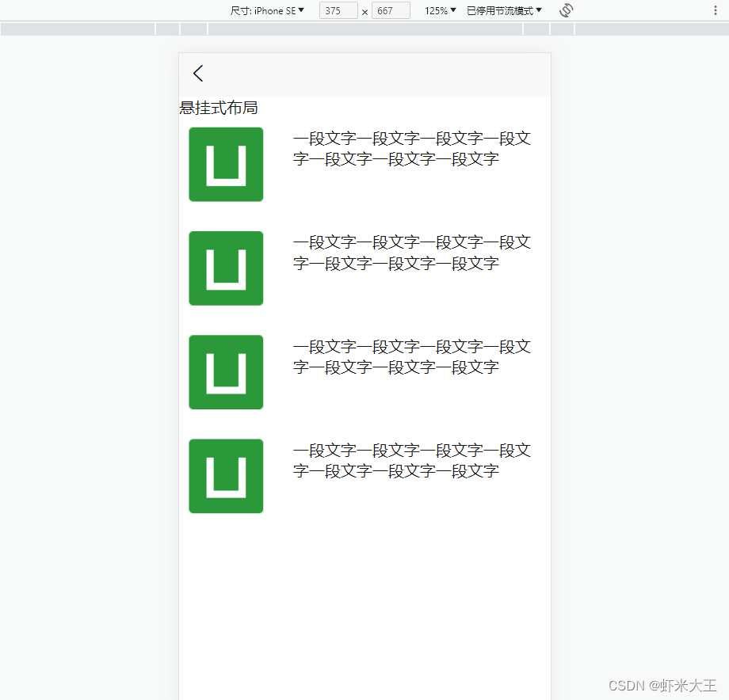Click the back arrow in the page header
Image resolution: width=729 pixels, height=700 pixels.
point(198,74)
